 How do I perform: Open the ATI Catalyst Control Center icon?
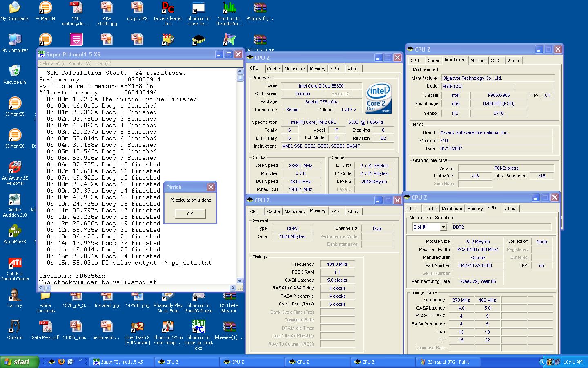[x=15, y=269]
